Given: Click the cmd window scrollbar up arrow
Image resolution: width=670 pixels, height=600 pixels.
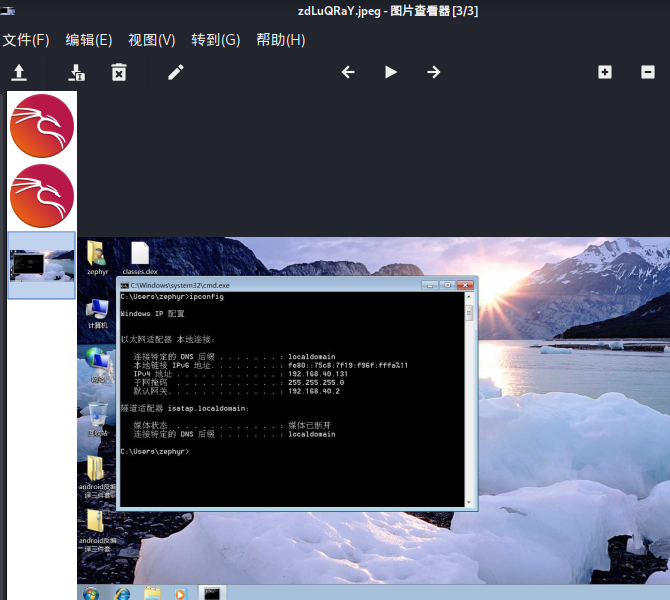Looking at the screenshot, I should (469, 297).
